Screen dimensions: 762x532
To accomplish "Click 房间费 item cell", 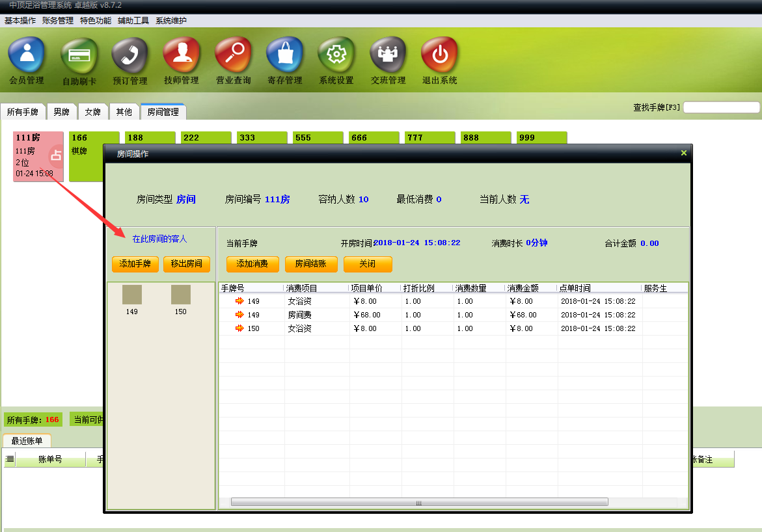I will [300, 315].
